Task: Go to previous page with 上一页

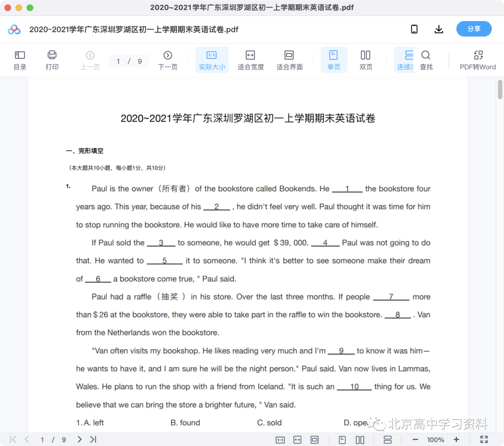Action: [91, 60]
